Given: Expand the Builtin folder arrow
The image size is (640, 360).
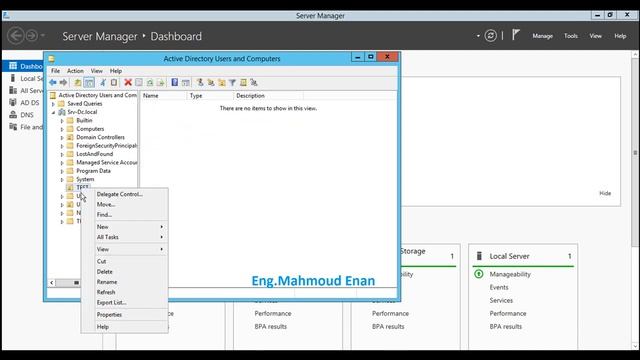Looking at the screenshot, I should pyautogui.click(x=62, y=121).
